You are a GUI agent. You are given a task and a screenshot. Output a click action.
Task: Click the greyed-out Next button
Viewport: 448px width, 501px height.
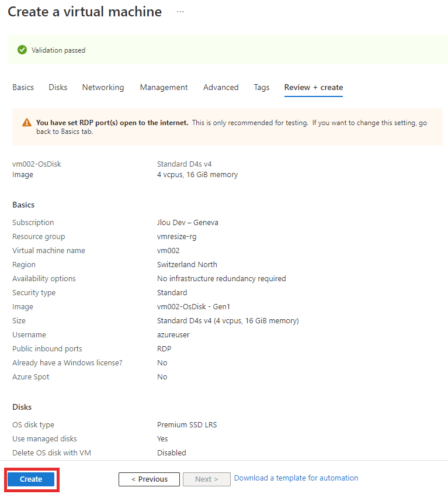coord(207,479)
